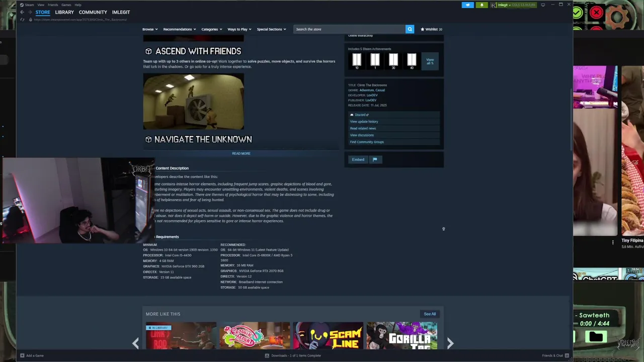Image resolution: width=644 pixels, height=362 pixels.
Task: Click the Add a Game plus icon
Action: click(22, 355)
